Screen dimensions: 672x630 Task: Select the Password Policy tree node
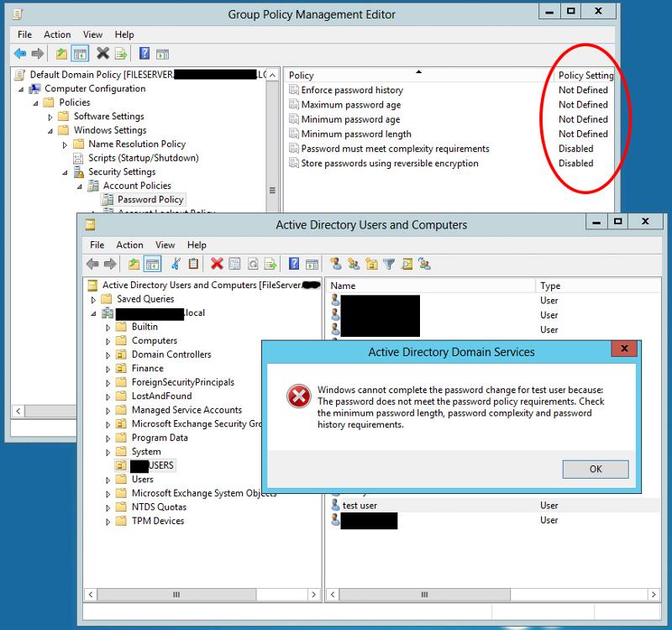click(150, 199)
